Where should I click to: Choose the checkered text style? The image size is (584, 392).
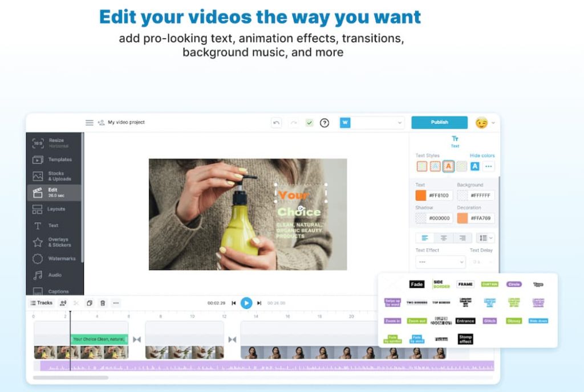tap(462, 166)
